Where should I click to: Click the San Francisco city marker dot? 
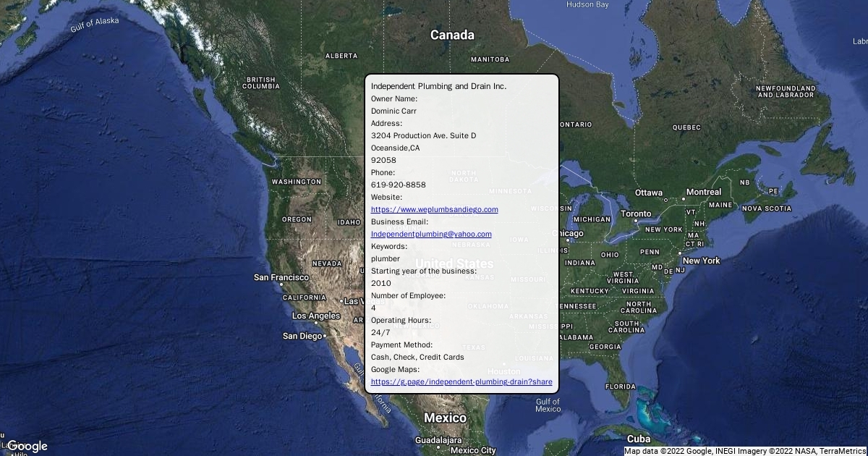pos(282,284)
